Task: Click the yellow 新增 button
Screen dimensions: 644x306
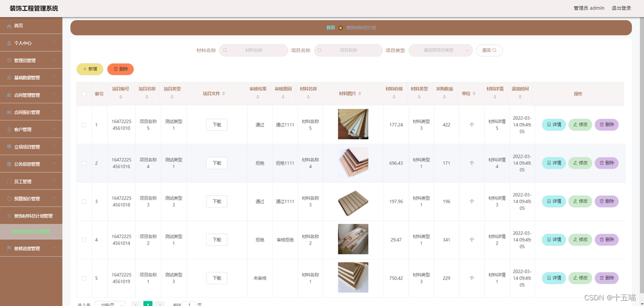Action: [90, 69]
